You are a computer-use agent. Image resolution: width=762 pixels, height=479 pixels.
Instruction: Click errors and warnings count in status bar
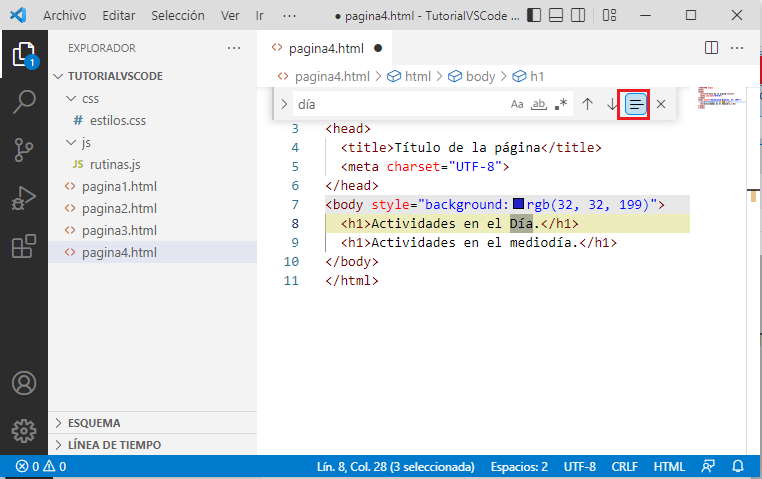click(x=41, y=466)
